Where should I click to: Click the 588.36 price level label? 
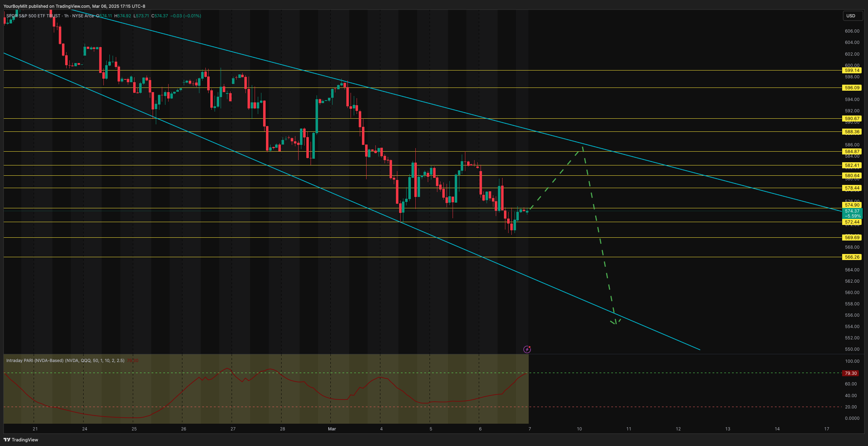tap(852, 132)
